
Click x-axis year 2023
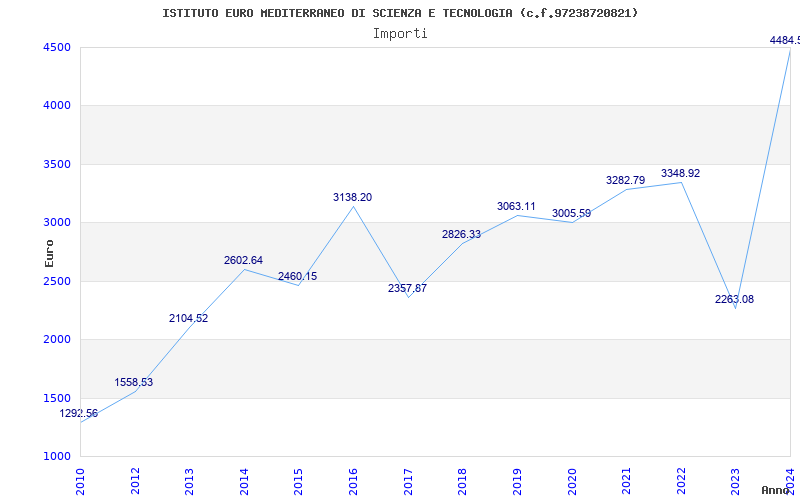tap(735, 481)
